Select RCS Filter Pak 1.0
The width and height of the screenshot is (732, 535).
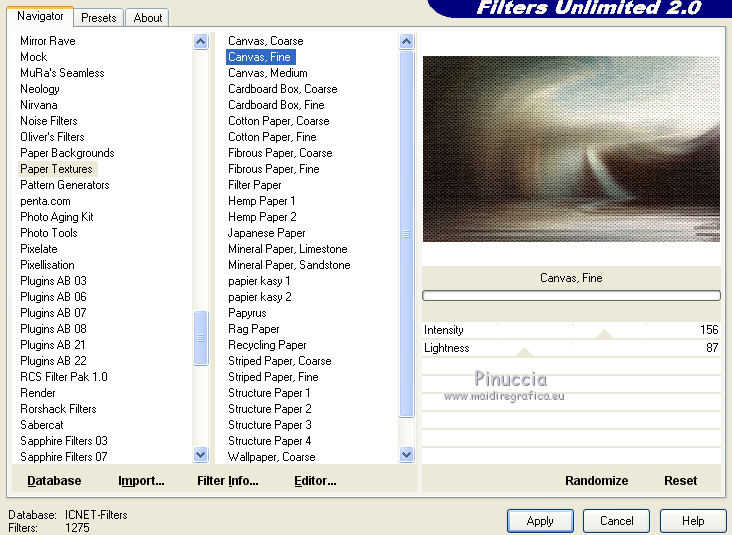(x=64, y=377)
